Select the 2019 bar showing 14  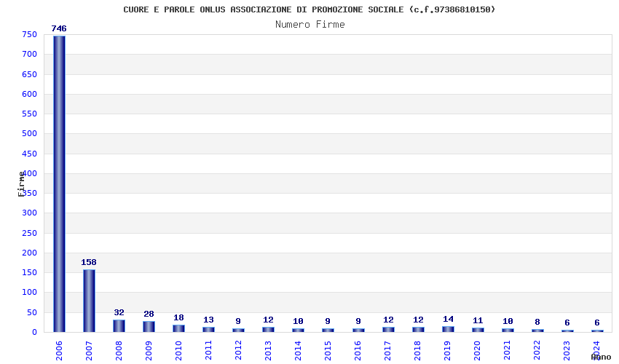tap(448, 329)
